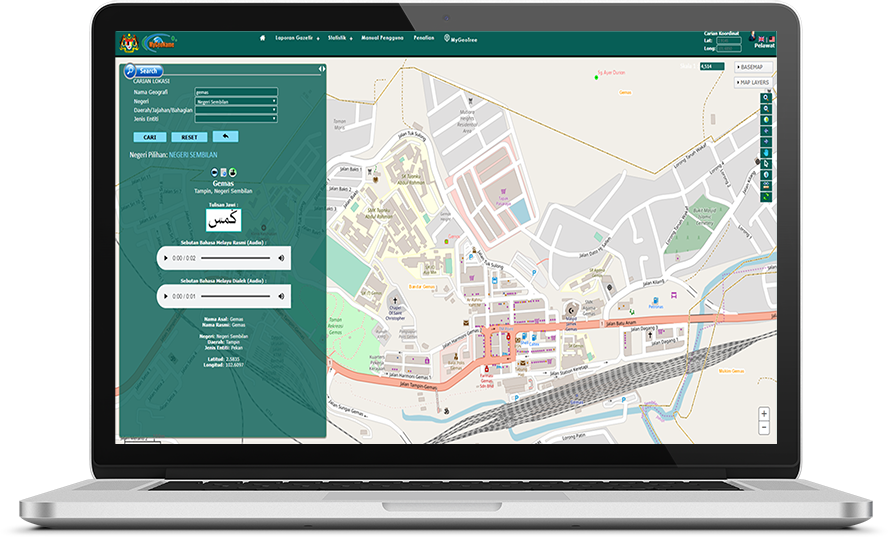Switch language using the Malaysia flag
Screen dimensions: 888x537
pyautogui.click(x=771, y=39)
